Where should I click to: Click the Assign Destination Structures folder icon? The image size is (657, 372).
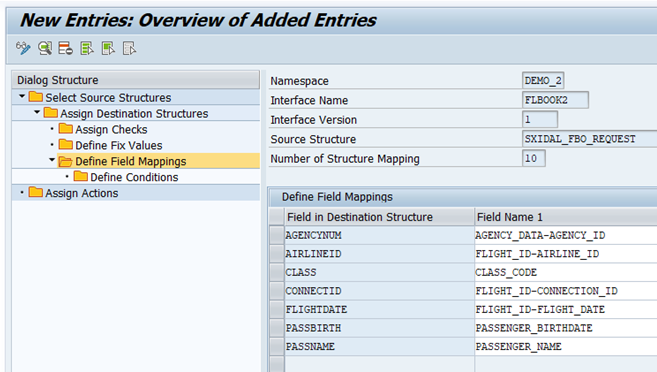51,113
